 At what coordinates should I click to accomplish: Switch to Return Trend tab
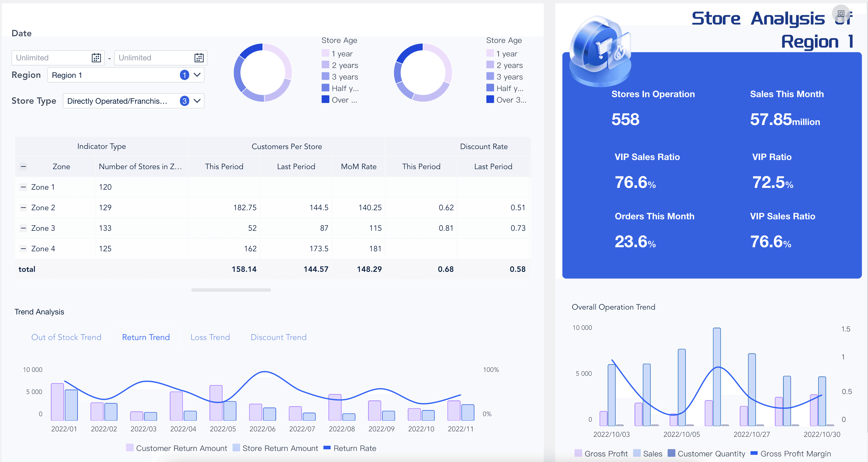146,337
